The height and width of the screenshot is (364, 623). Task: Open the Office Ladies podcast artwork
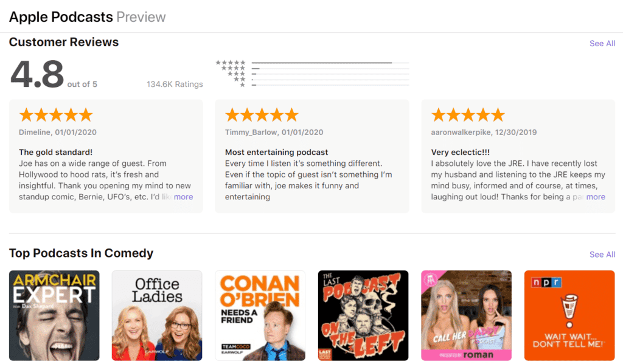(157, 315)
